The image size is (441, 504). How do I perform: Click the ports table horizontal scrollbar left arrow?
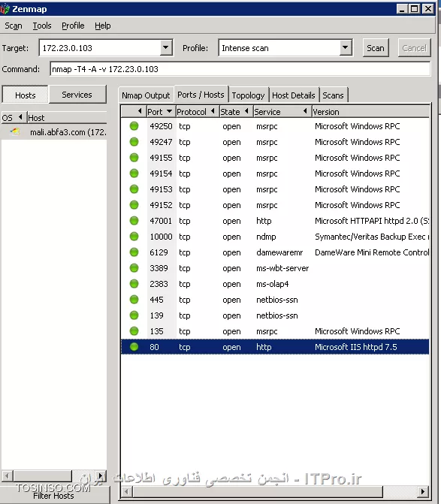click(127, 491)
